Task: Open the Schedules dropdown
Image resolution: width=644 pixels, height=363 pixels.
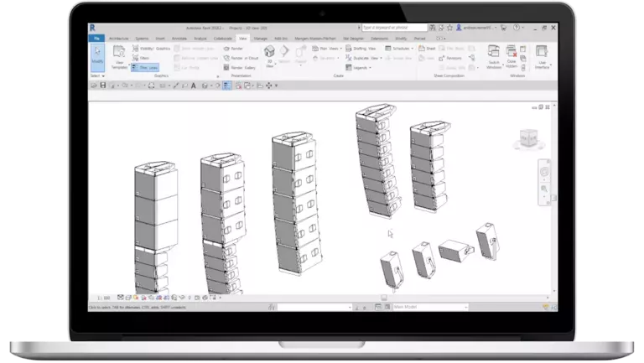Action: pyautogui.click(x=399, y=49)
